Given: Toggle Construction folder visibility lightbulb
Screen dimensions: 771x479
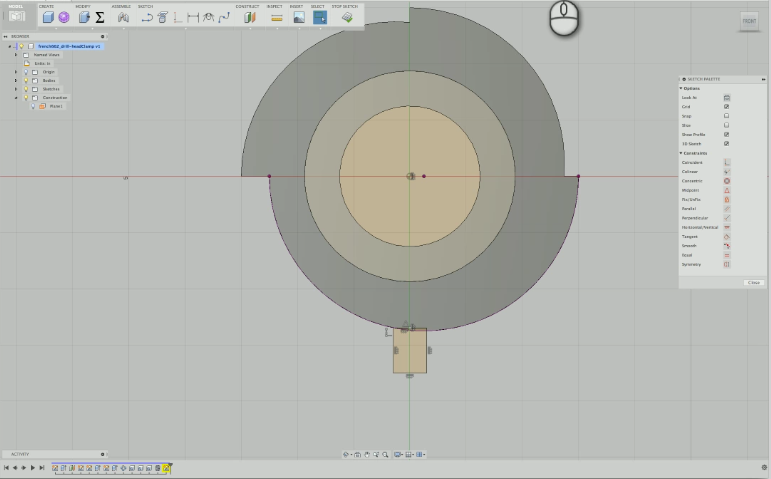Looking at the screenshot, I should 26,98.
